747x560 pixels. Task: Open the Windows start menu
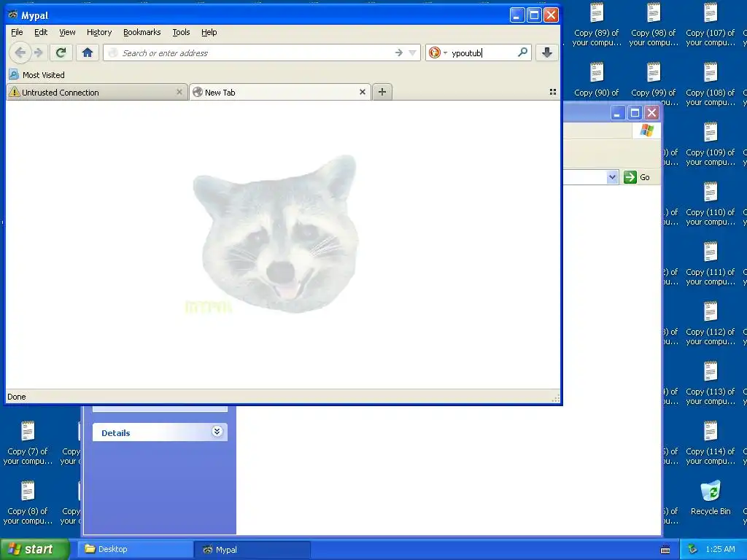pos(35,549)
